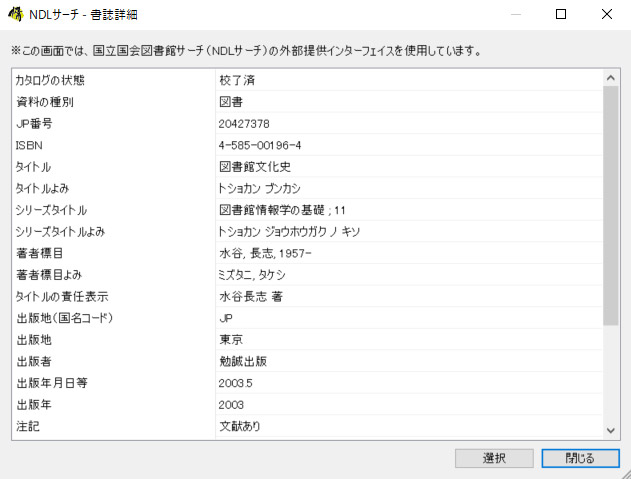Select the 注記 label
Screen dimensions: 631x479
[28, 426]
